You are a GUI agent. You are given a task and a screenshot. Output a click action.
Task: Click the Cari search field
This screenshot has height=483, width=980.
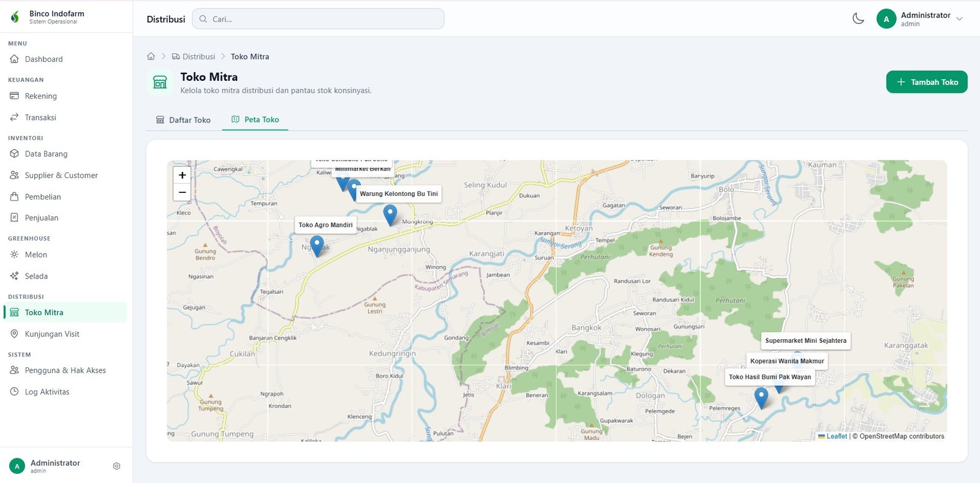tap(318, 19)
